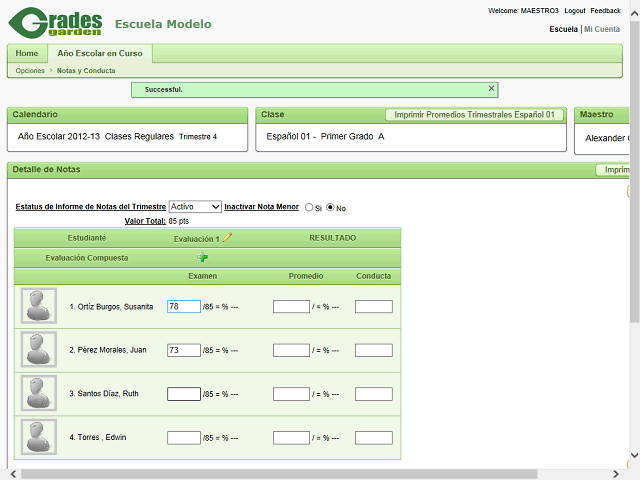Screen dimensions: 640x480
Task: Open Año Escolar en Curso tab
Action: coord(99,53)
